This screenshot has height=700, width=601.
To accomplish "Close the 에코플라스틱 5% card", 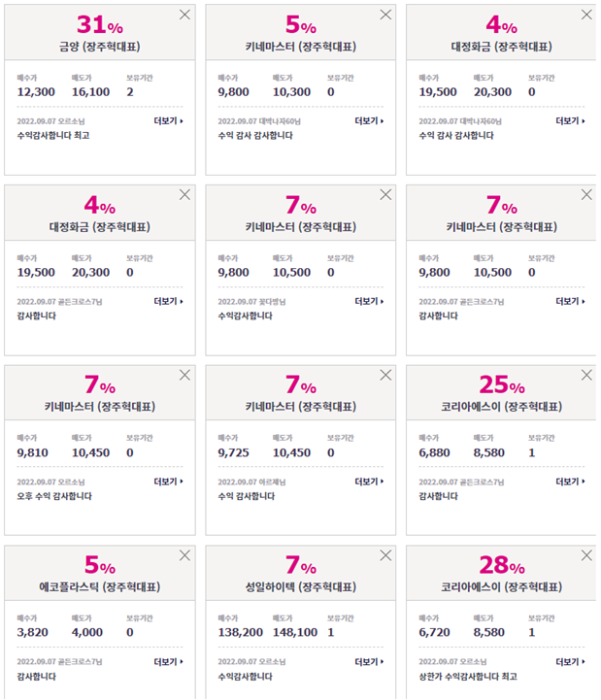I will [x=184, y=555].
